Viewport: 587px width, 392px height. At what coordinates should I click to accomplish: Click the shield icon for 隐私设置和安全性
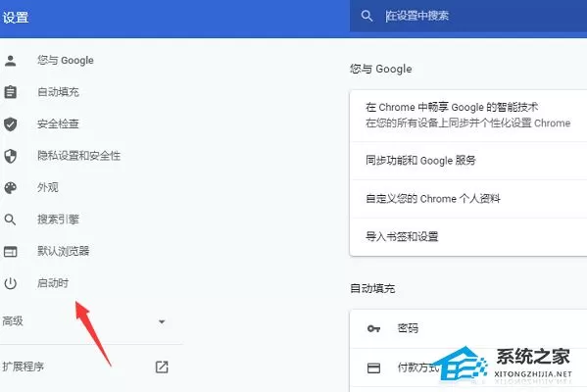[11, 156]
